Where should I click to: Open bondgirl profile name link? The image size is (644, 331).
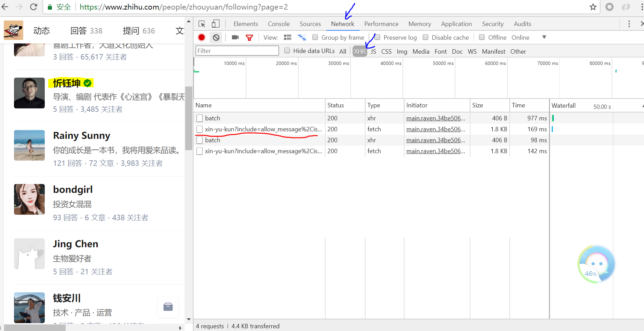[x=73, y=190]
